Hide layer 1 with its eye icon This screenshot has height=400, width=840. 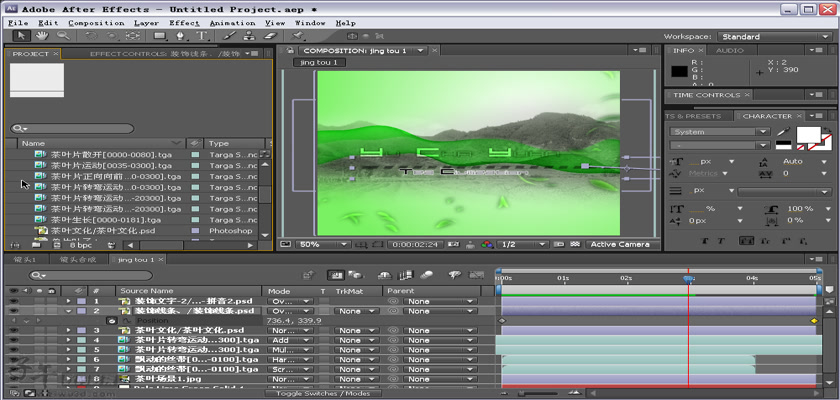14,301
